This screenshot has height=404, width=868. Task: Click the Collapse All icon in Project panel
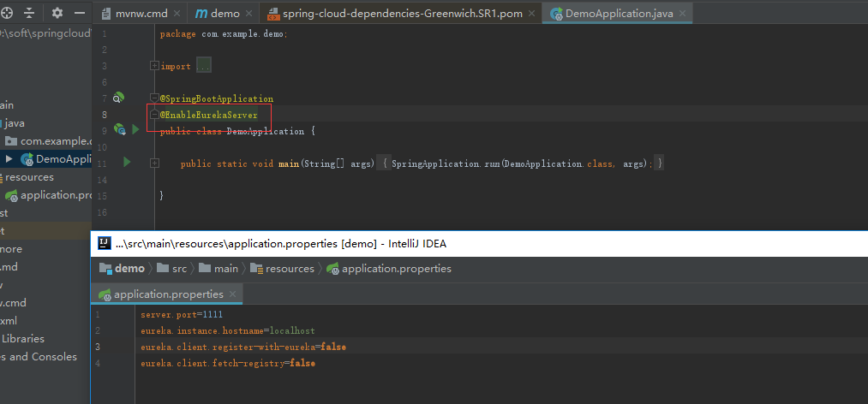point(30,13)
